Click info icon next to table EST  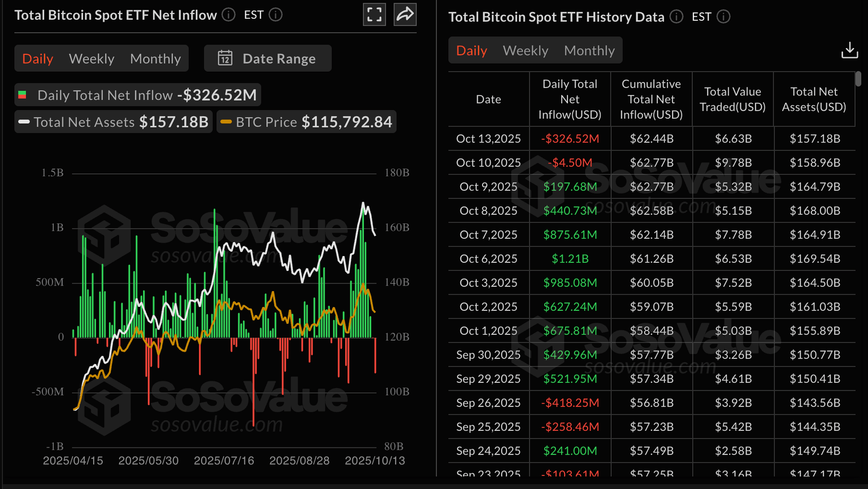pos(723,17)
